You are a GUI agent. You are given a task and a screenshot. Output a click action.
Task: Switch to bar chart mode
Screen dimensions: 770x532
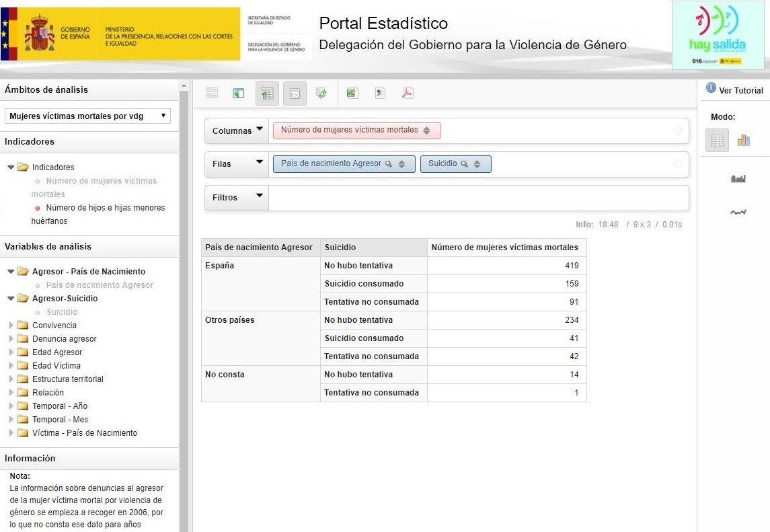743,140
